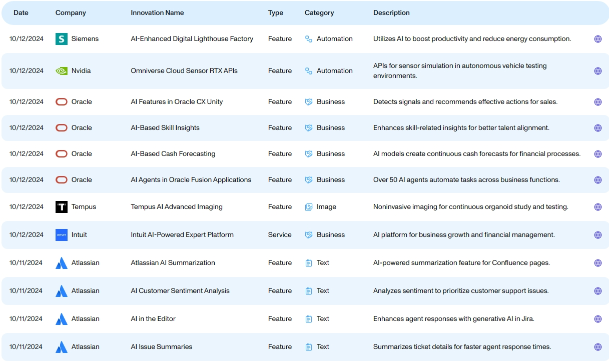This screenshot has width=609, height=364.
Task: Open globe link for Omniverse Cloud Sensor RTX APIs
Action: click(597, 71)
